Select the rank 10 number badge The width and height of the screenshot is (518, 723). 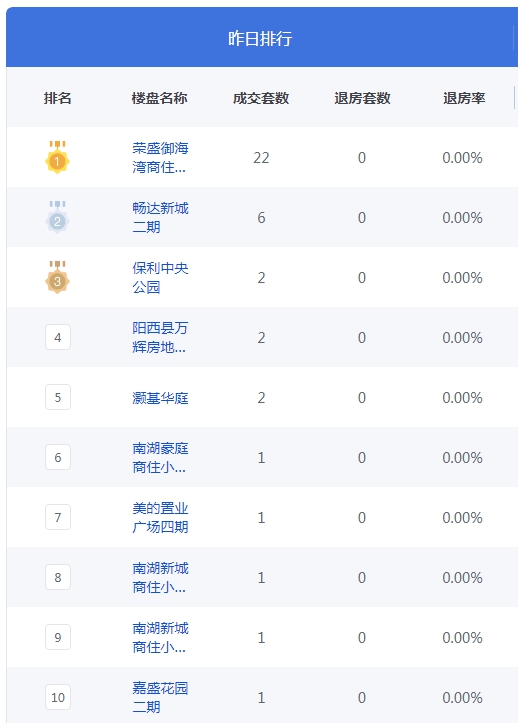58,697
